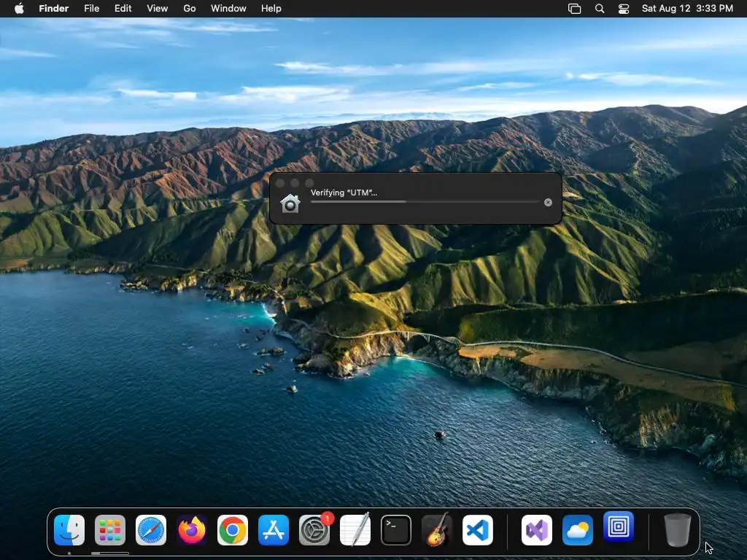The height and width of the screenshot is (560, 747).
Task: Open the weather cloud app in Dock
Action: point(578,530)
